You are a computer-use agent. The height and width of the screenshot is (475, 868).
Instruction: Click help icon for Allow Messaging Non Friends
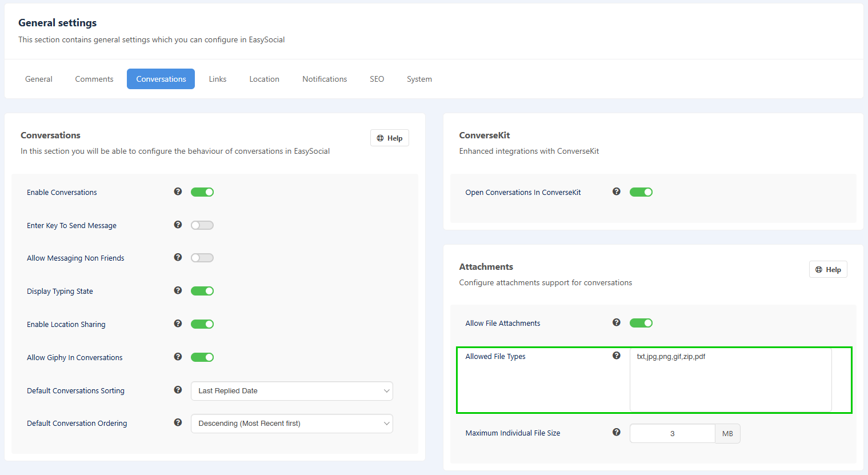[178, 257]
